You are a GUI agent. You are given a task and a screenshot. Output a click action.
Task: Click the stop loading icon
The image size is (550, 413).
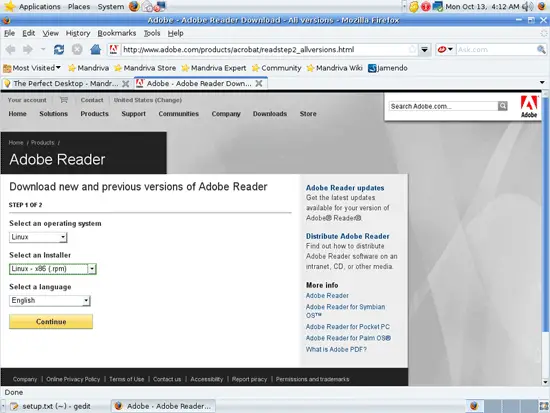pos(77,49)
